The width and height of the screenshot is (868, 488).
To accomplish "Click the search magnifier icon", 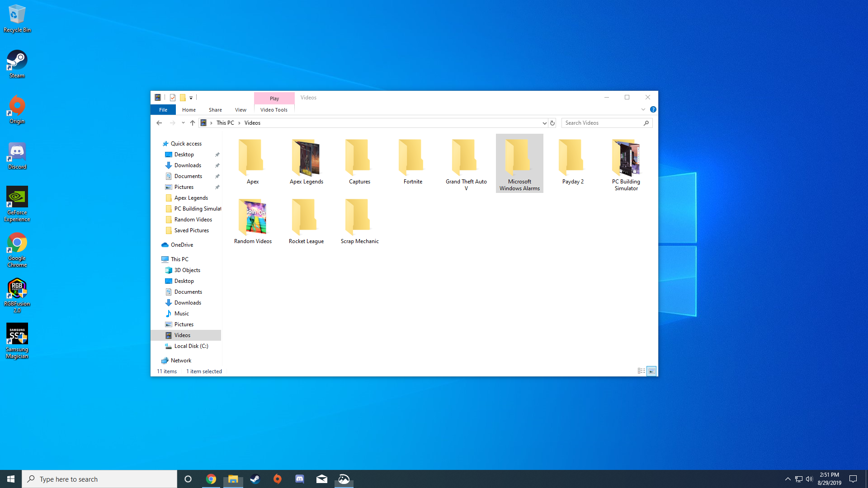I will [x=646, y=123].
